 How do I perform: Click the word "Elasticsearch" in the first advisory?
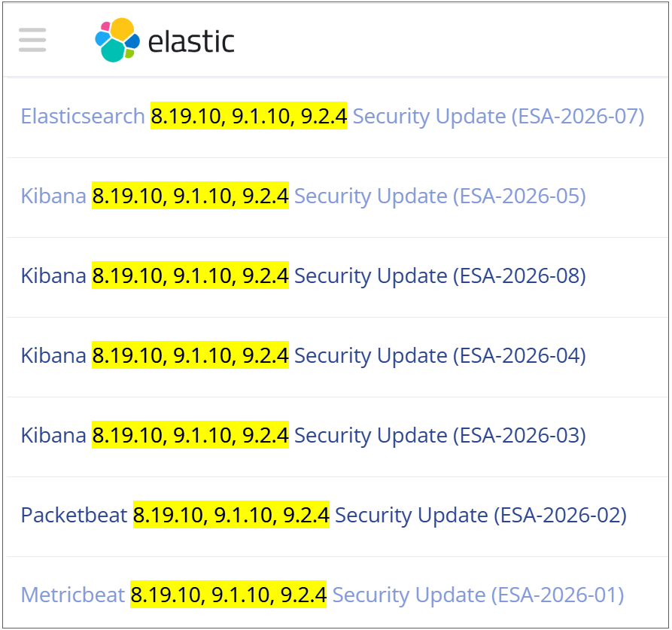point(83,117)
